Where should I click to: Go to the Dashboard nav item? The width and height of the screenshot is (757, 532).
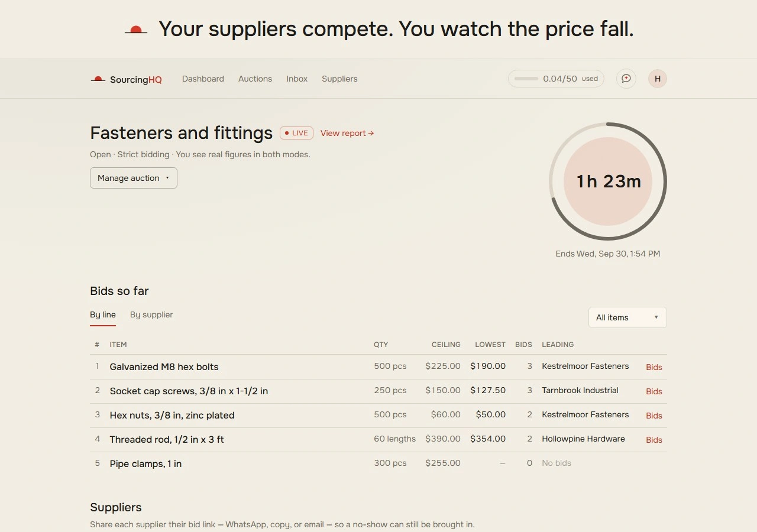203,79
